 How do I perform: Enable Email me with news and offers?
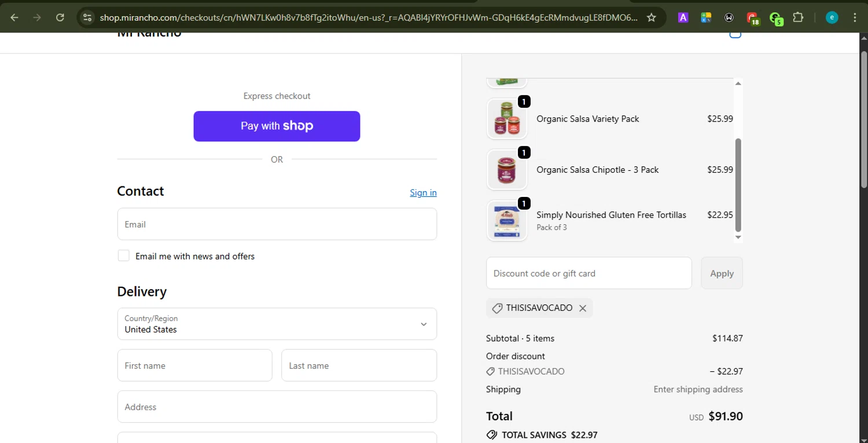pyautogui.click(x=124, y=256)
